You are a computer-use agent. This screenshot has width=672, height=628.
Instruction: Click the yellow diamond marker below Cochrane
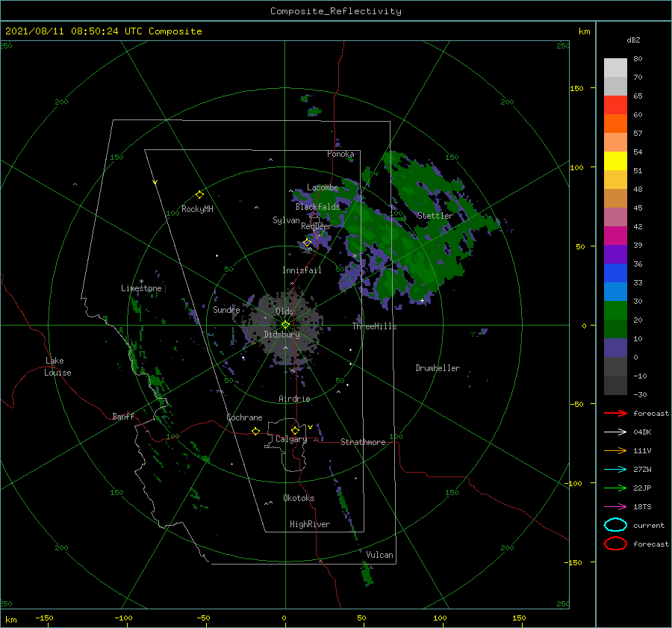pos(255,431)
